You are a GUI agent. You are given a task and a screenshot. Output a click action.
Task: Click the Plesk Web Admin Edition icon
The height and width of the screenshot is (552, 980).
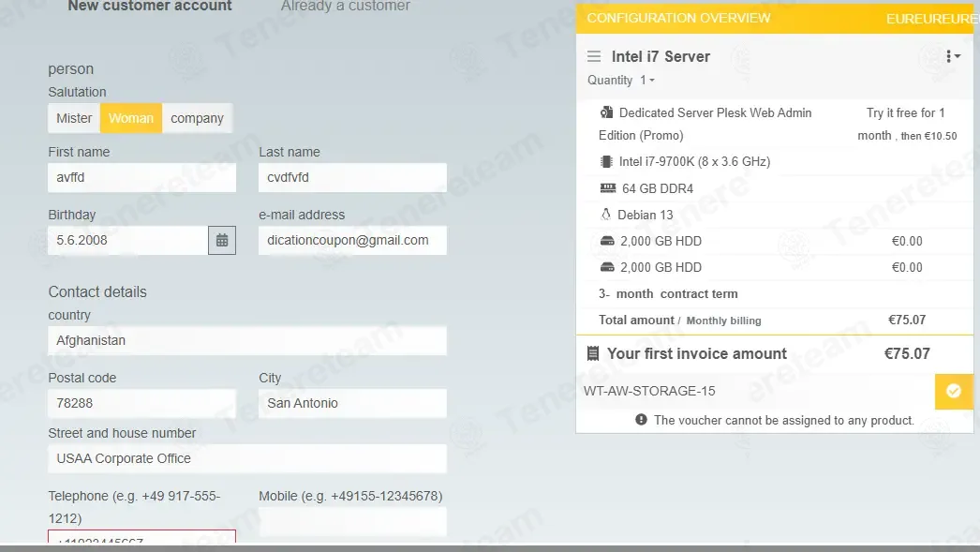606,112
